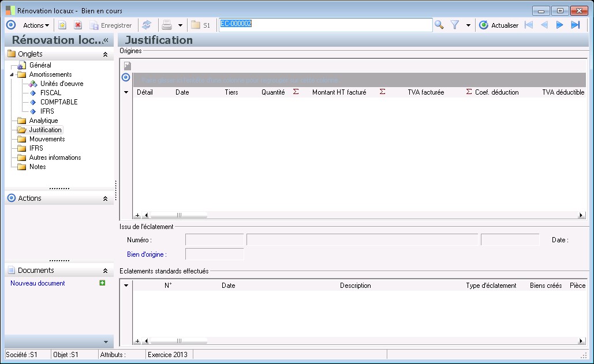
Task: Click the Nouveau document link
Action: pos(38,283)
